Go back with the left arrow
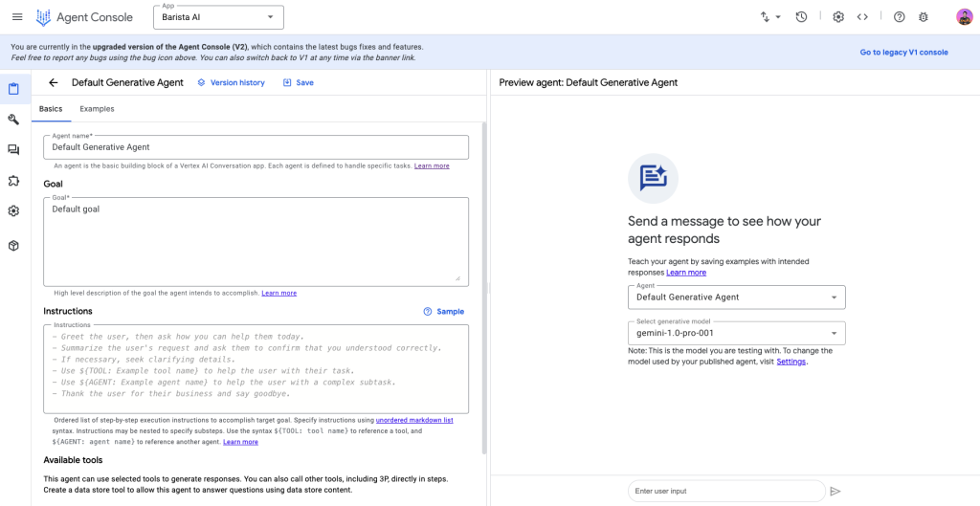The height and width of the screenshot is (506, 980). (x=54, y=82)
